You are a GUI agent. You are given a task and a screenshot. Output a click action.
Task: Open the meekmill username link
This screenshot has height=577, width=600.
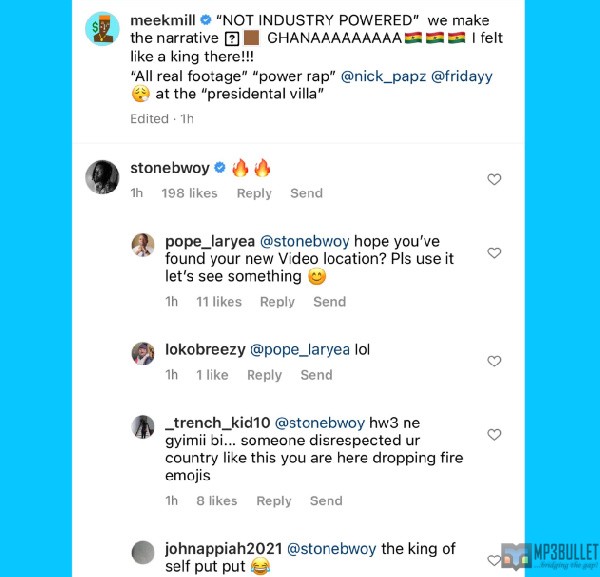[x=163, y=20]
